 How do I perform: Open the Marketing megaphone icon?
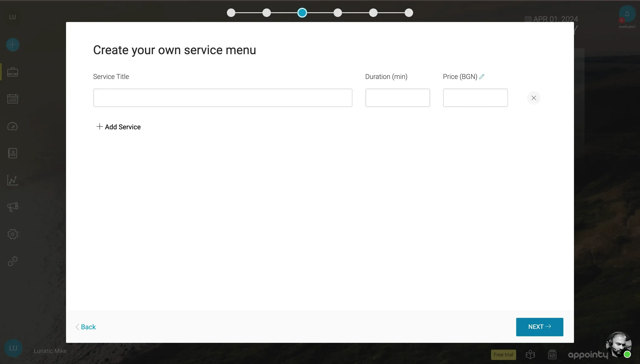[x=12, y=207]
